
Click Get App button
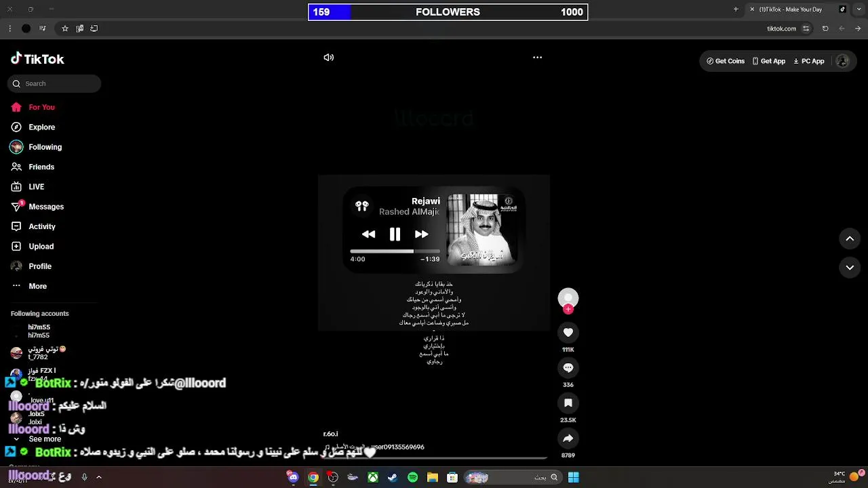(769, 61)
